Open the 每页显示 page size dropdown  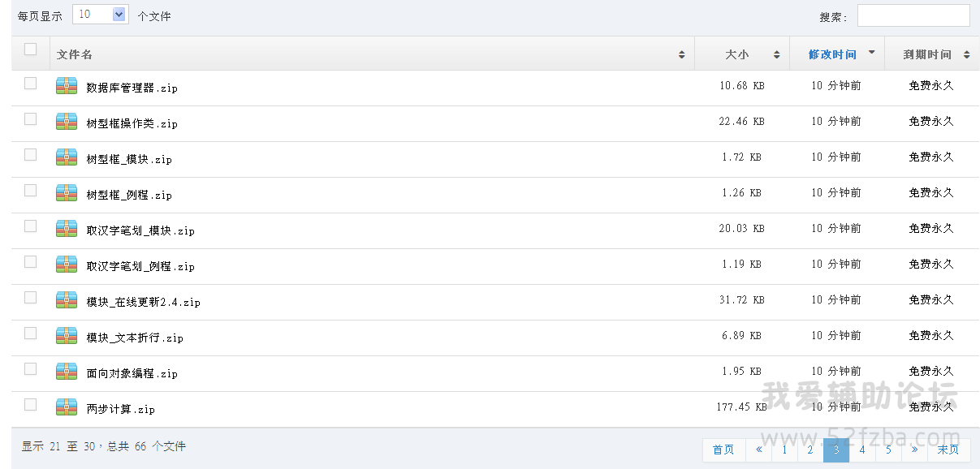coord(101,15)
